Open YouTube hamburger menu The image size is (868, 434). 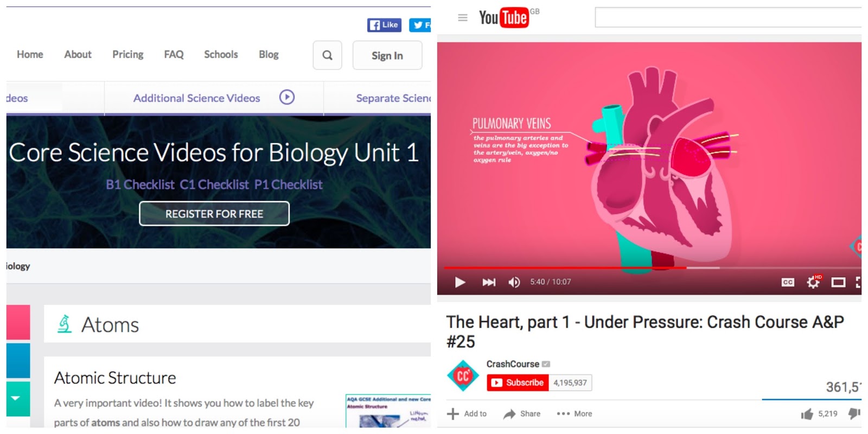click(x=463, y=18)
